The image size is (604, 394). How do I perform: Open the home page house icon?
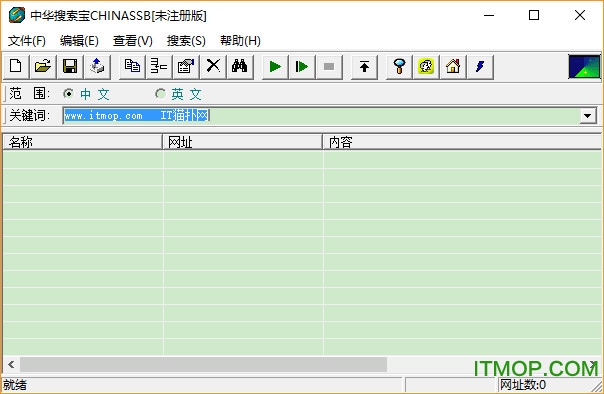tap(453, 67)
